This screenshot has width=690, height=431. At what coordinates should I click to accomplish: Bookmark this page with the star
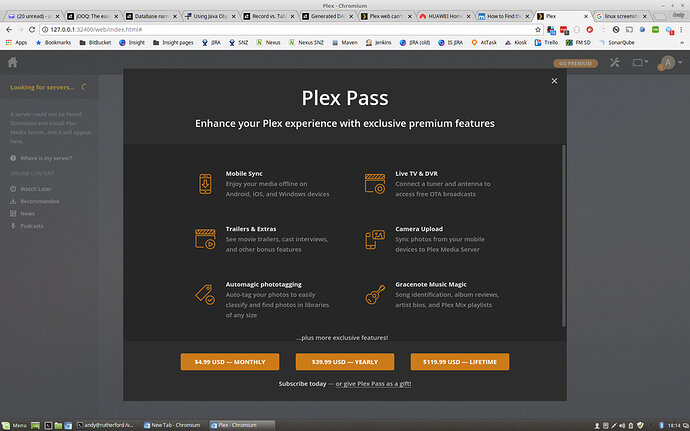tap(538, 29)
